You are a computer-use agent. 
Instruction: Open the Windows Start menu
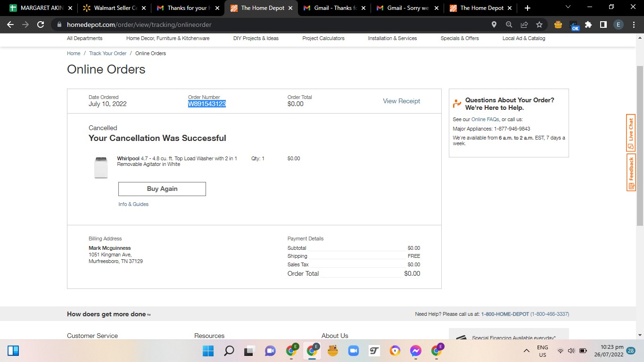tap(208, 351)
